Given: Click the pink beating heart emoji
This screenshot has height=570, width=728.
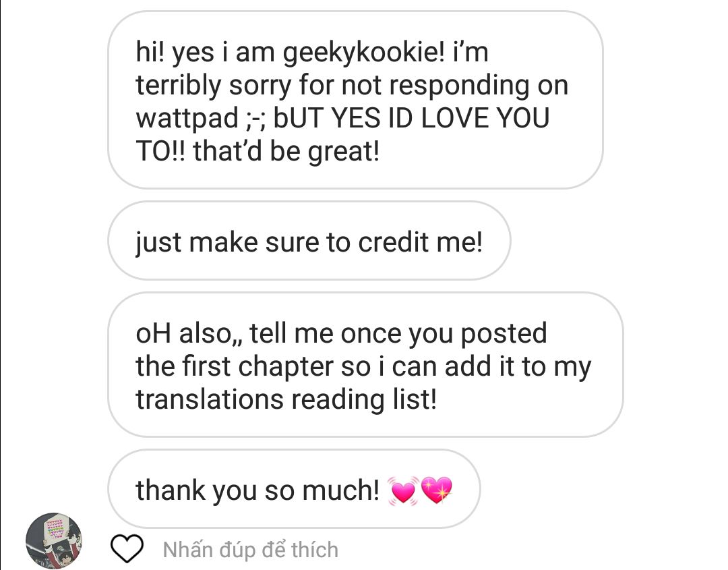Looking at the screenshot, I should pyautogui.click(x=403, y=490).
